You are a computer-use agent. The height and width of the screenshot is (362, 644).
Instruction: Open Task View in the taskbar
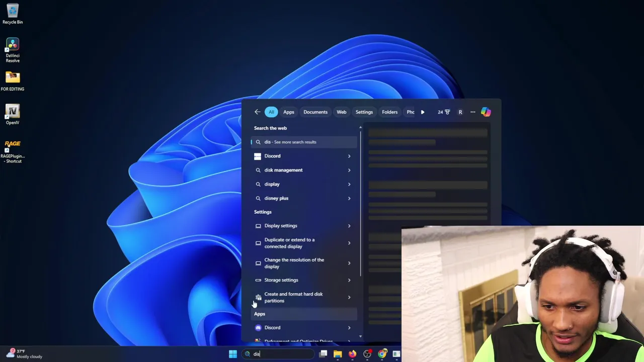tap(323, 354)
